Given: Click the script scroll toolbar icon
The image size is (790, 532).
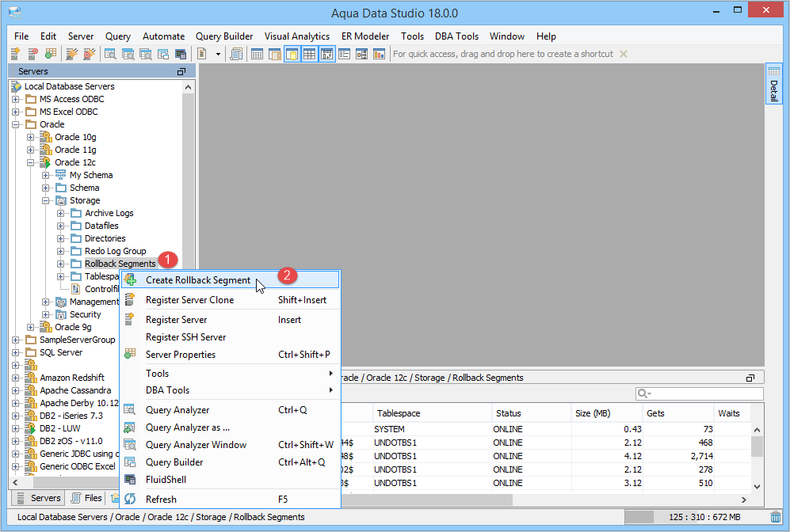Looking at the screenshot, I should pyautogui.click(x=236, y=54).
